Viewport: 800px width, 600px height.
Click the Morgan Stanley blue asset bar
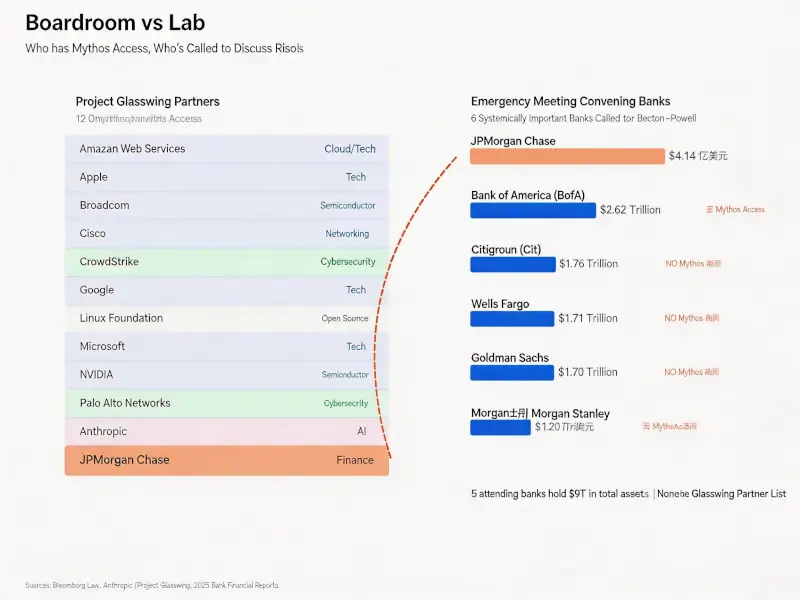pyautogui.click(x=500, y=427)
